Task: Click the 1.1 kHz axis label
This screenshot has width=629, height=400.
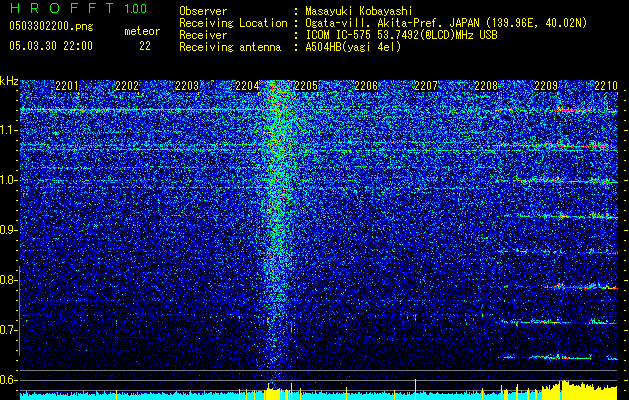Action: pyautogui.click(x=9, y=130)
